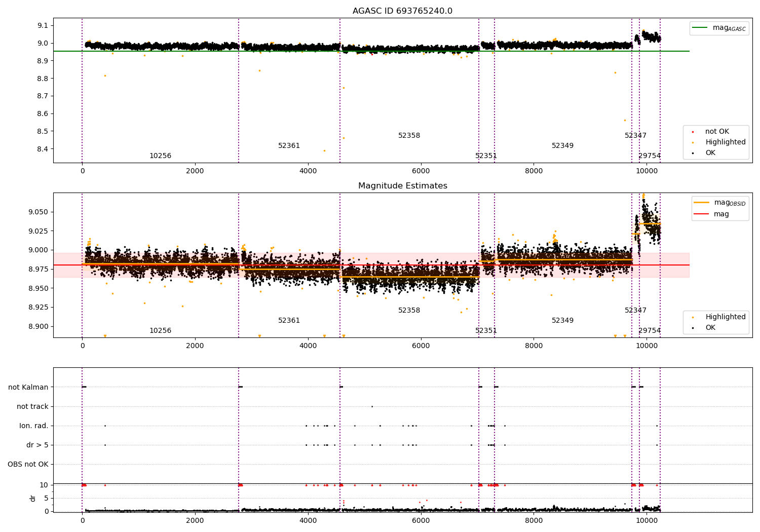The height and width of the screenshot is (532, 760).
Task: Click the "9.1" y-axis tick label
Action: point(44,26)
